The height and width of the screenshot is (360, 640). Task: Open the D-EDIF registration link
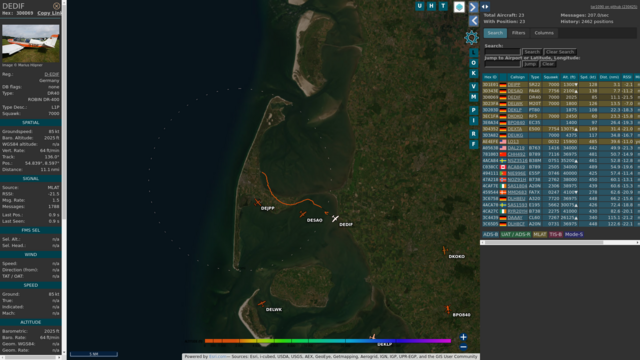[52, 74]
